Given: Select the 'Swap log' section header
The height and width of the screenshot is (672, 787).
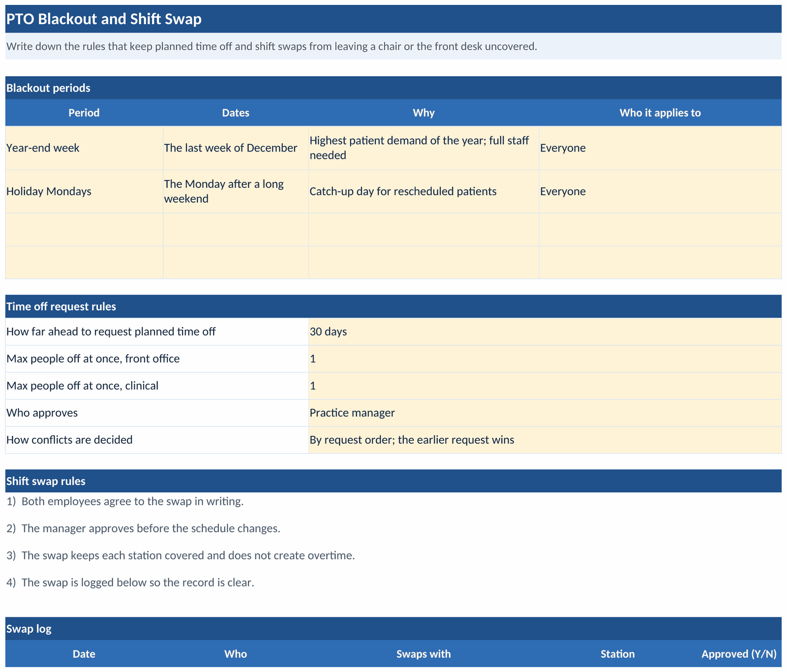Looking at the screenshot, I should coord(393,629).
